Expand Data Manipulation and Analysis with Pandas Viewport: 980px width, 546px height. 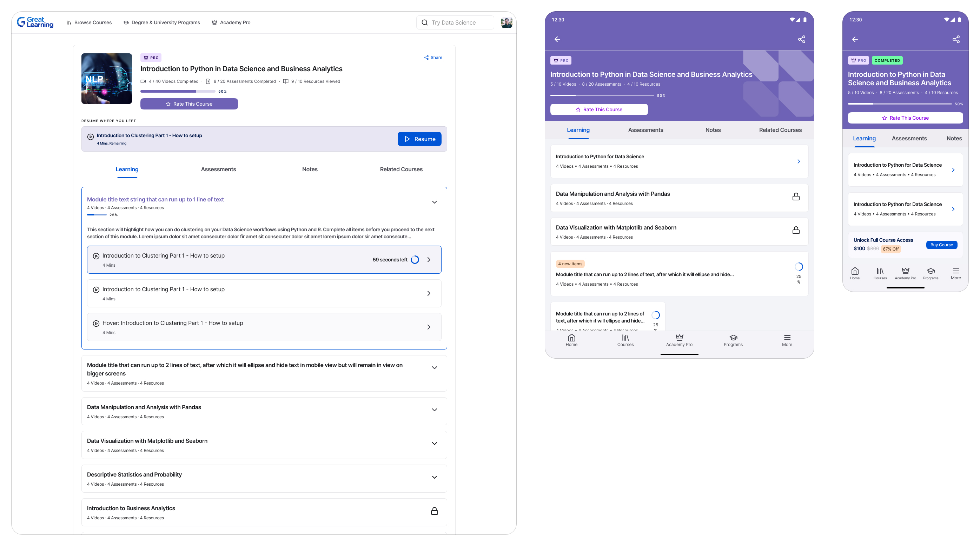click(x=434, y=410)
